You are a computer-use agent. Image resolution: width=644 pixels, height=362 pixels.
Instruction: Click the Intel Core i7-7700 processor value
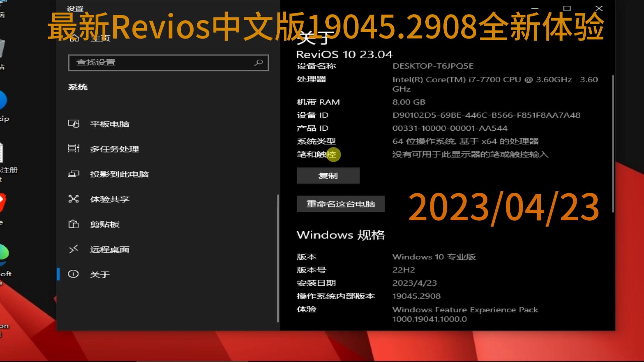(x=495, y=84)
